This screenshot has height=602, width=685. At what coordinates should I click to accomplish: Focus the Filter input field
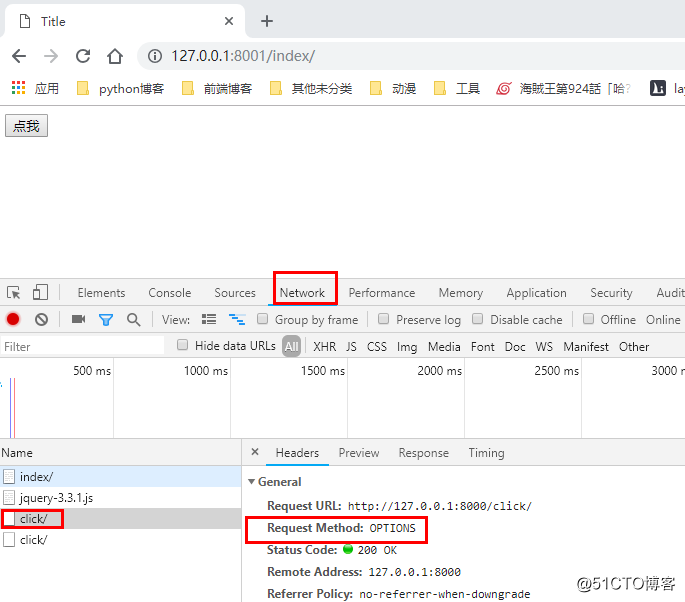83,346
